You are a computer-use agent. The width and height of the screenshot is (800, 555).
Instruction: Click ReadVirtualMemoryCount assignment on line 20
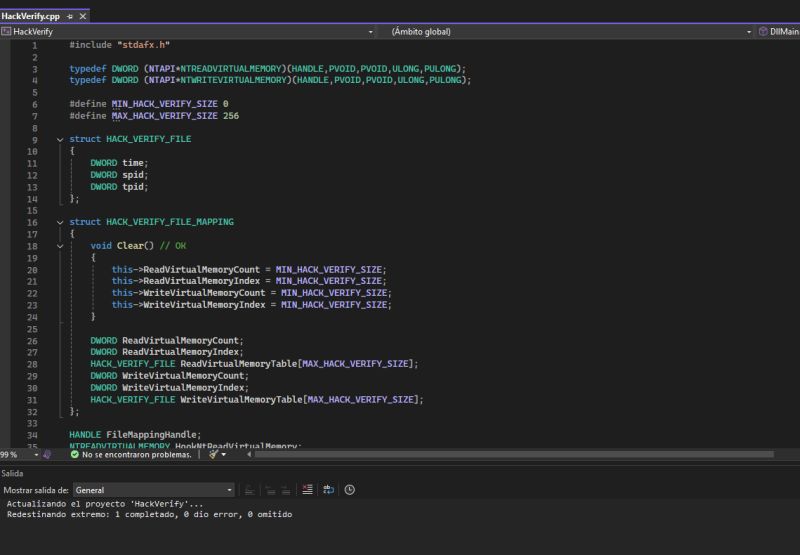coord(249,269)
